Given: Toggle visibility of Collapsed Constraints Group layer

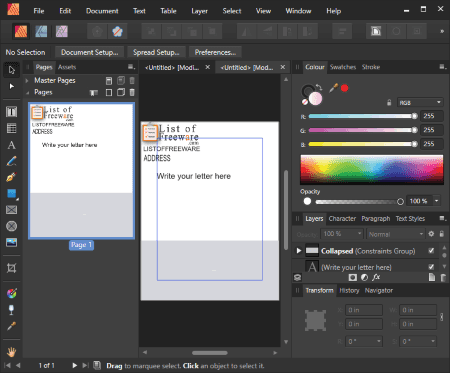Looking at the screenshot, I should coord(431,251).
